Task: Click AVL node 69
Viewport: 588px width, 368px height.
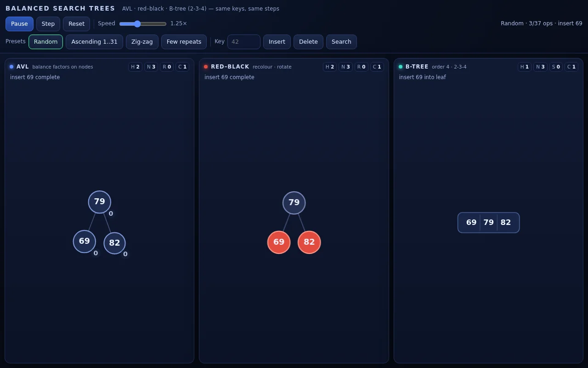Action: [85, 241]
